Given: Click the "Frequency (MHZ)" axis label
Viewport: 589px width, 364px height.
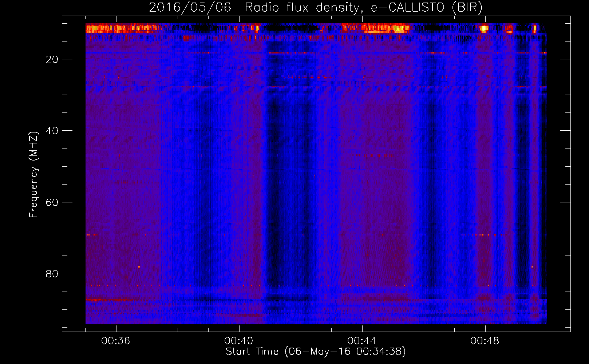Looking at the screenshot, I should point(33,175).
